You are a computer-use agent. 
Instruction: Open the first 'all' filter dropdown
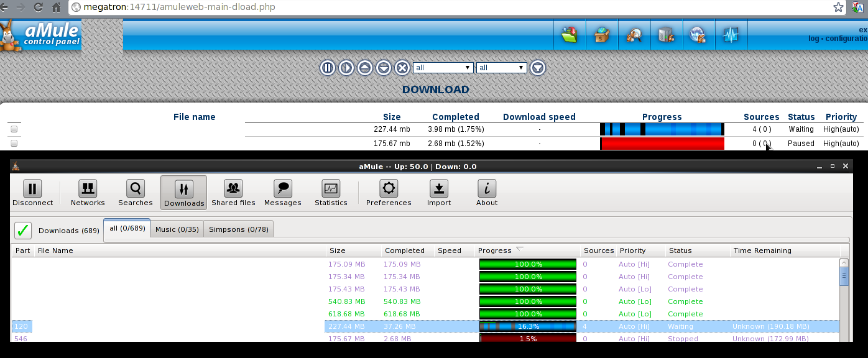(x=443, y=68)
